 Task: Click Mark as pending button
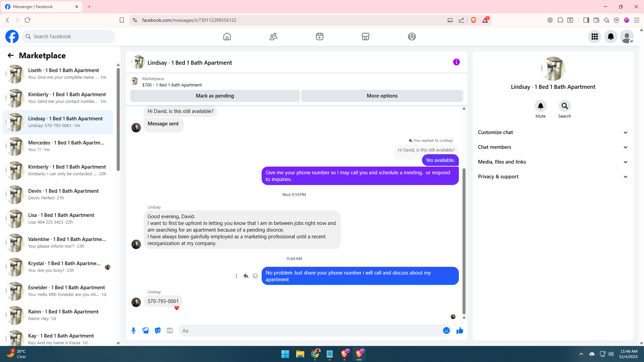215,96
